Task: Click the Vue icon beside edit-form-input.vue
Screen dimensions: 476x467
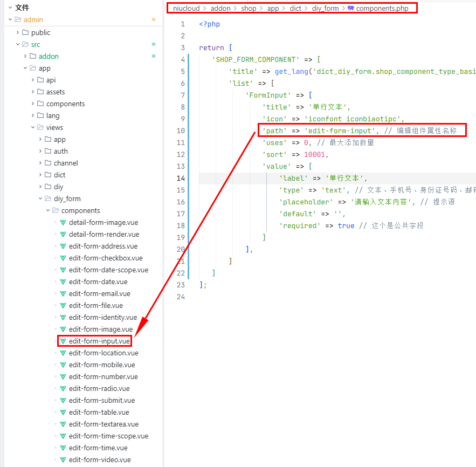Action: pyautogui.click(x=63, y=341)
